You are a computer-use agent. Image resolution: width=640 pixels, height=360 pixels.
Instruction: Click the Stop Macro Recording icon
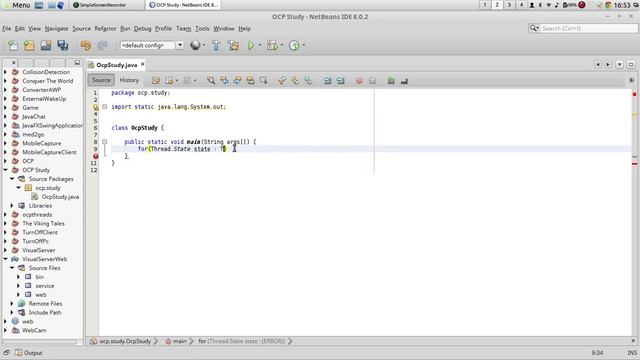pyautogui.click(x=372, y=81)
